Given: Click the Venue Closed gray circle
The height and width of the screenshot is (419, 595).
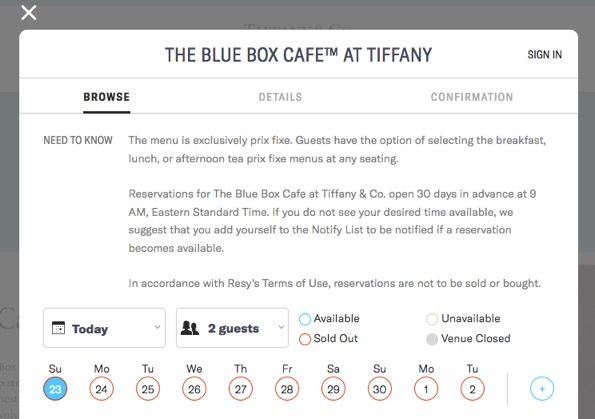Looking at the screenshot, I should 432,339.
